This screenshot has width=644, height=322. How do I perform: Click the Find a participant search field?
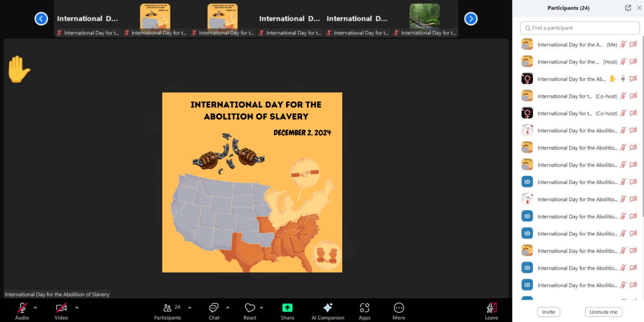[580, 28]
